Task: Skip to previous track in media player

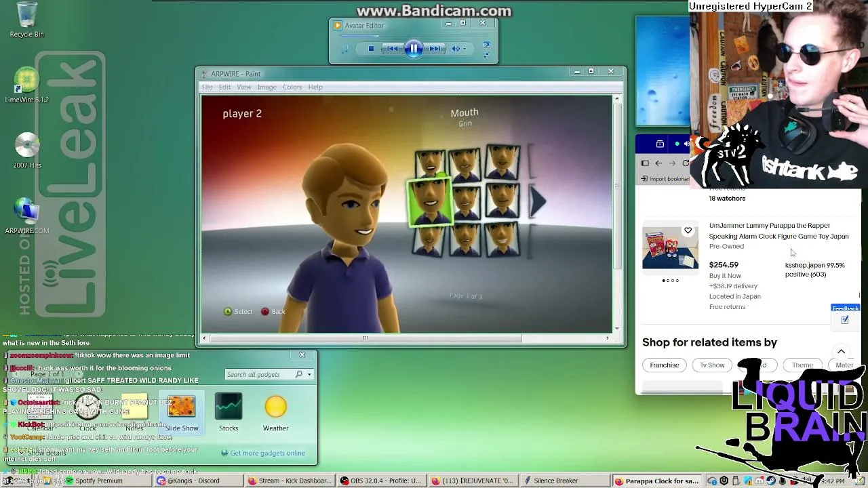Action: pyautogui.click(x=392, y=49)
